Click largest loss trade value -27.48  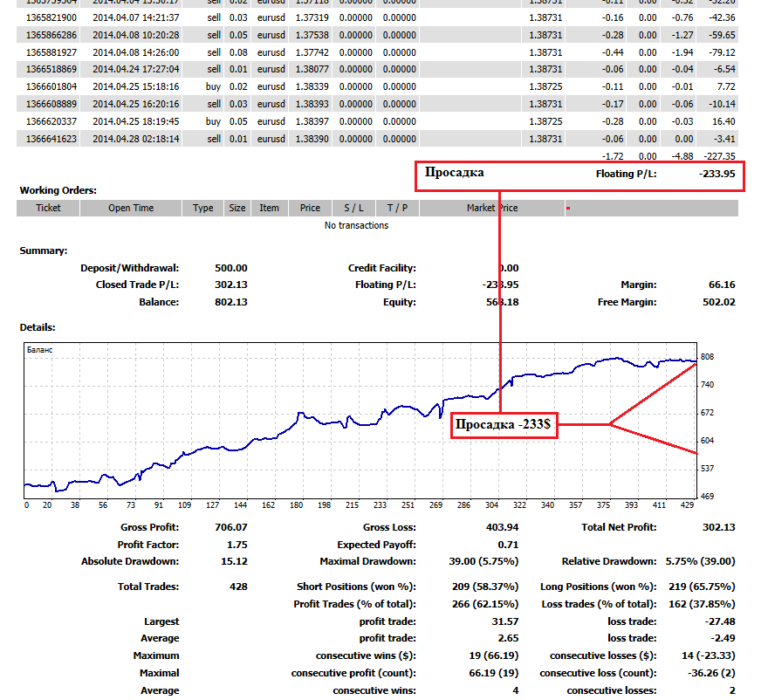tap(720, 621)
